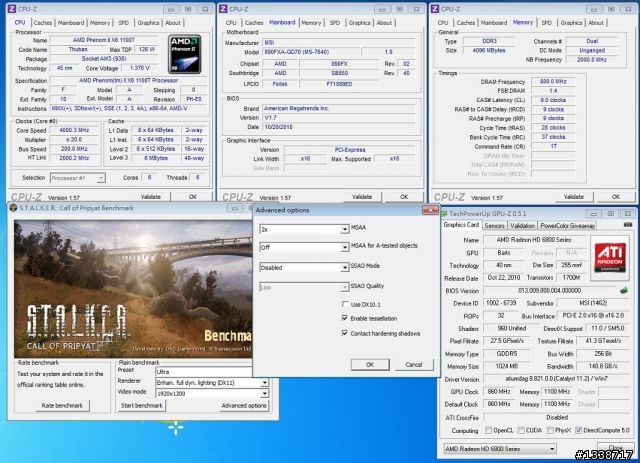Click the Core Speed value 4000.3 MHz
The width and height of the screenshot is (640, 463).
click(x=74, y=130)
